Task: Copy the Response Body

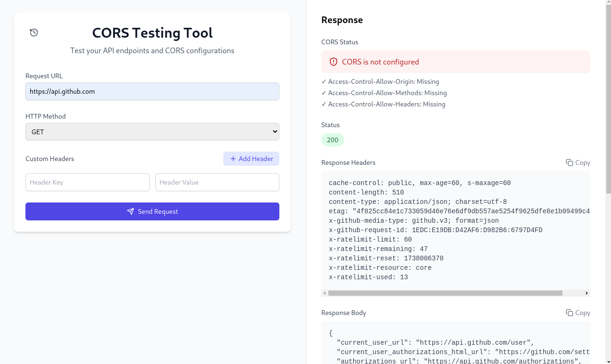Action: [578, 313]
